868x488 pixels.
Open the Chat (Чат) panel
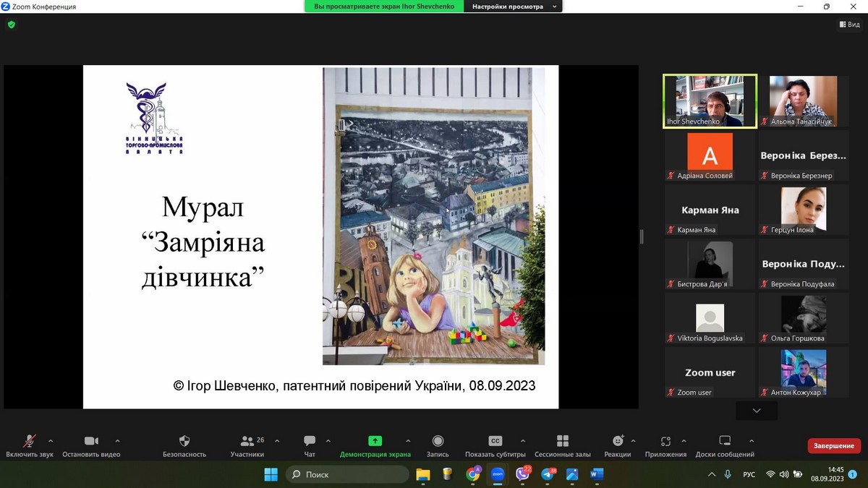310,442
